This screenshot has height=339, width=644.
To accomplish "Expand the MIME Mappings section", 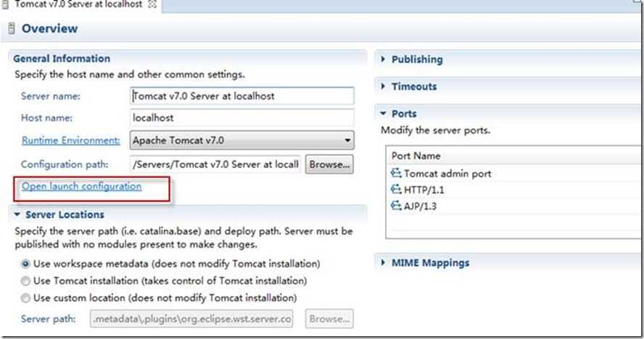I will point(383,262).
